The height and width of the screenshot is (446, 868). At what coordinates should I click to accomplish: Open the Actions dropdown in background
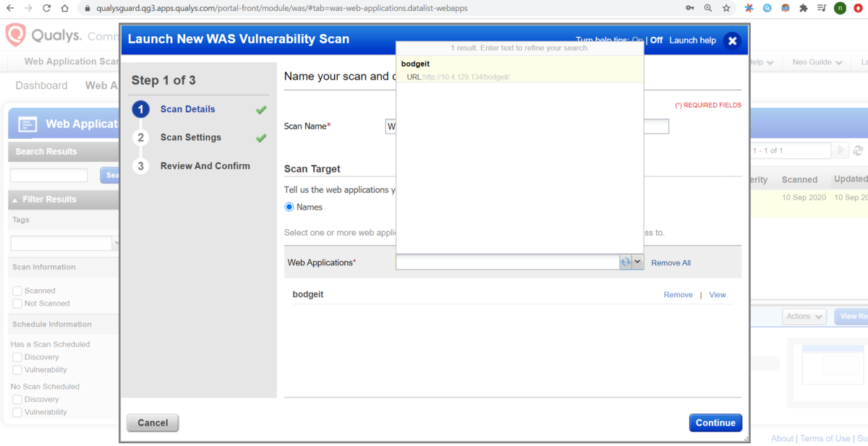(x=804, y=317)
